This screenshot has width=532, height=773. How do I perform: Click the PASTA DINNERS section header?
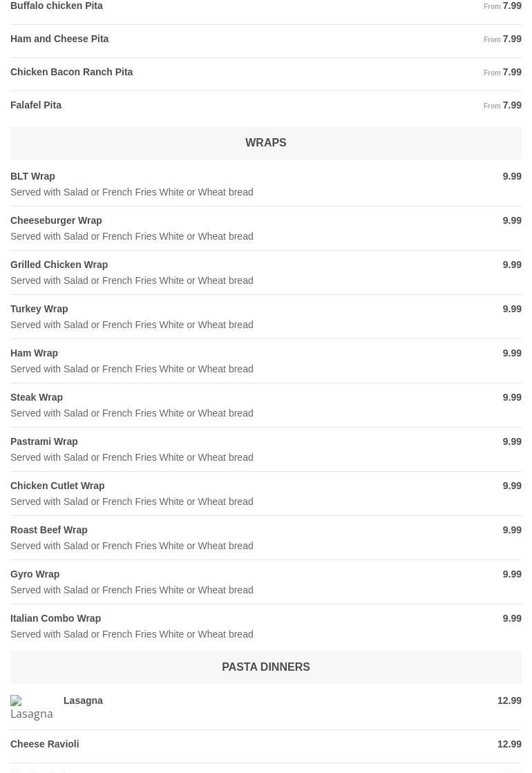265,667
